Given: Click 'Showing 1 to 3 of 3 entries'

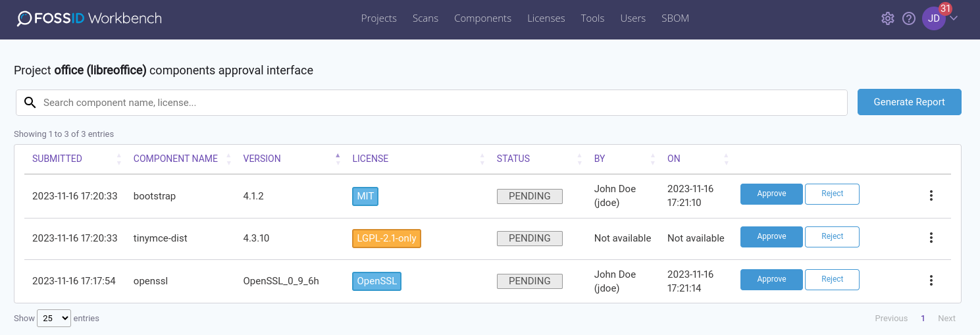Looking at the screenshot, I should pyautogui.click(x=64, y=134).
